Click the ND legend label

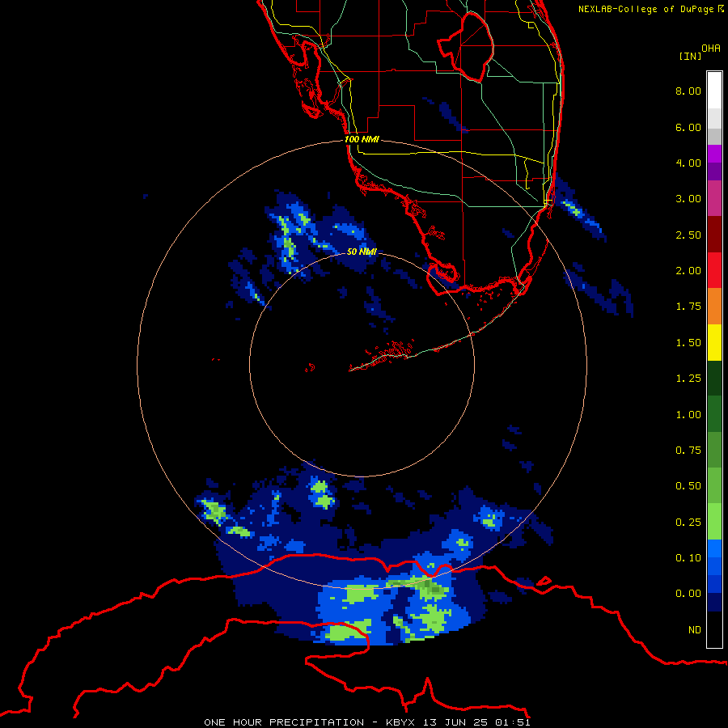(x=695, y=630)
